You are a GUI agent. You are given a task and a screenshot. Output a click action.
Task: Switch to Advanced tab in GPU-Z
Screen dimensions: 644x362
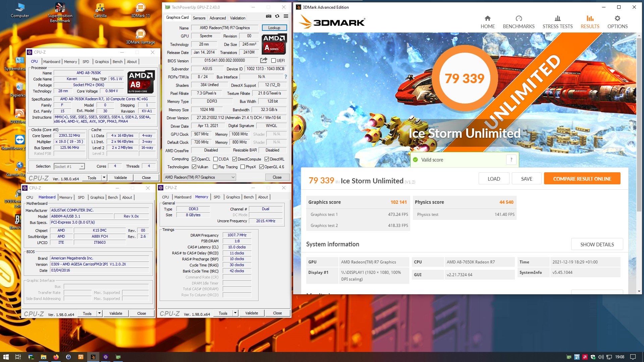point(218,18)
